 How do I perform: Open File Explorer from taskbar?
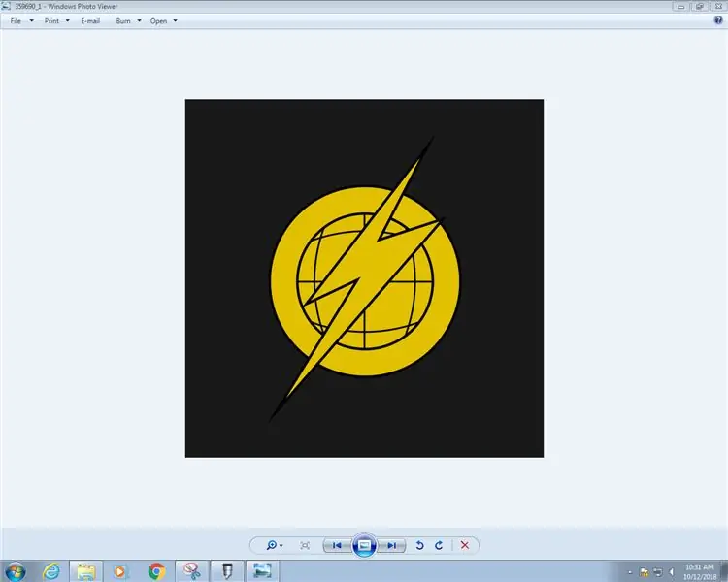pyautogui.click(x=85, y=571)
